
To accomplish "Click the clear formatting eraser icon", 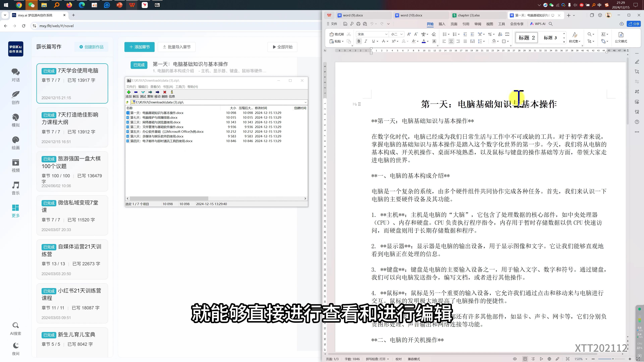I will coord(434,34).
